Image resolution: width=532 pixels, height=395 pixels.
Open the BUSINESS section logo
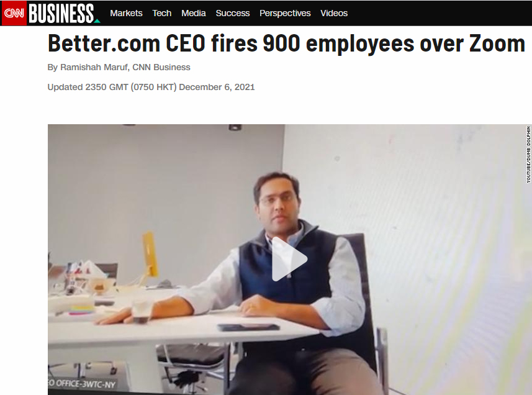61,14
